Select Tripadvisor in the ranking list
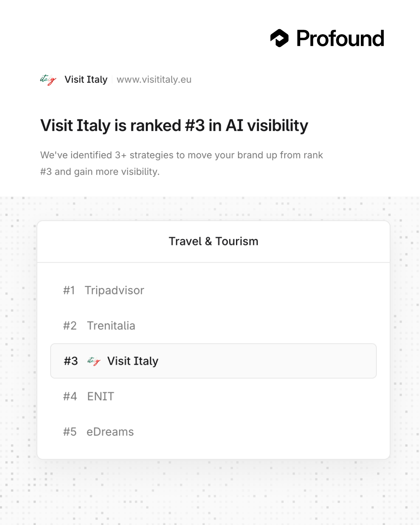Image resolution: width=420 pixels, height=525 pixels. 114,290
